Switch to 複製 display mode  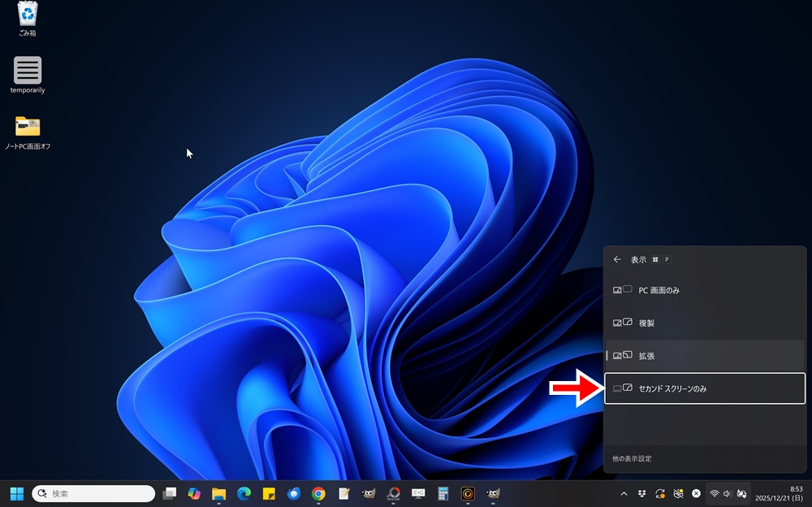point(705,323)
